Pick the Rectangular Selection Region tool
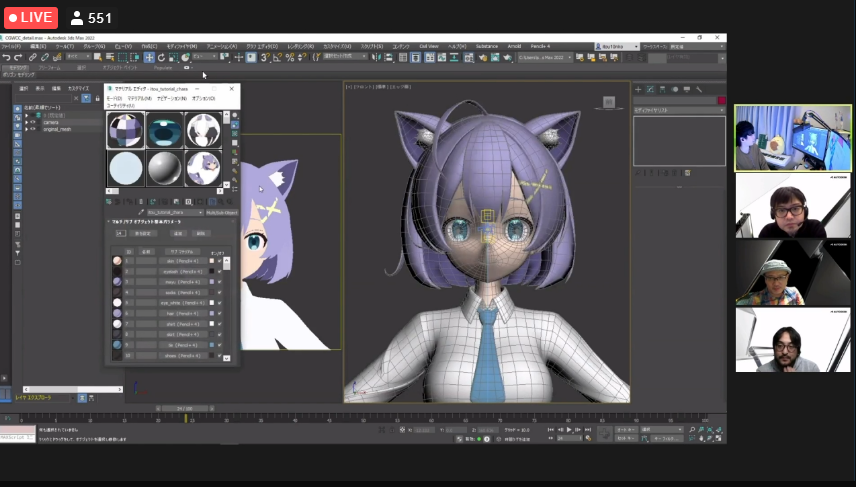856x487 pixels. pos(122,57)
